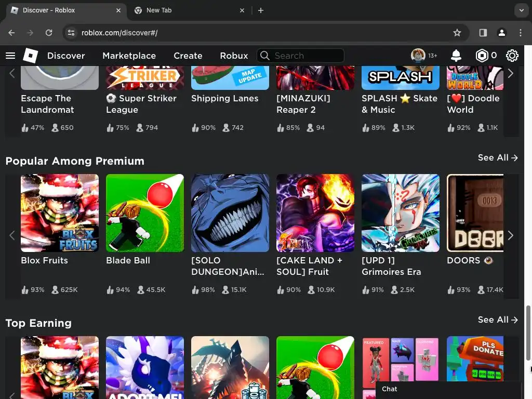Click the page vertical scrollbar
The height and width of the screenshot is (399, 532).
point(528,333)
